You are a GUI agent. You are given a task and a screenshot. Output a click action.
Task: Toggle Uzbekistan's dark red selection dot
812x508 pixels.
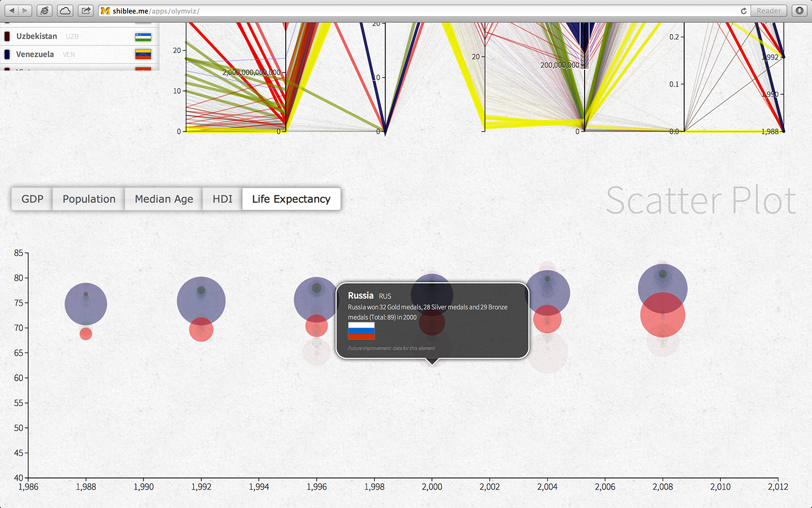(7, 36)
